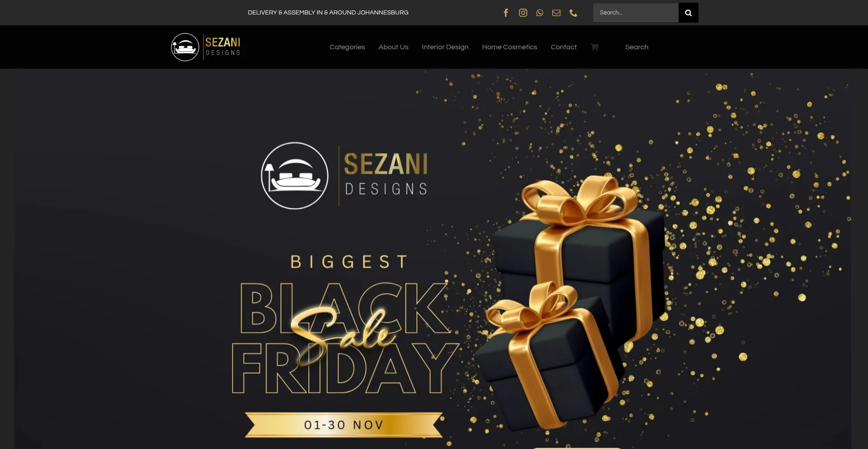
Task: Select the Contact menu link
Action: point(563,47)
